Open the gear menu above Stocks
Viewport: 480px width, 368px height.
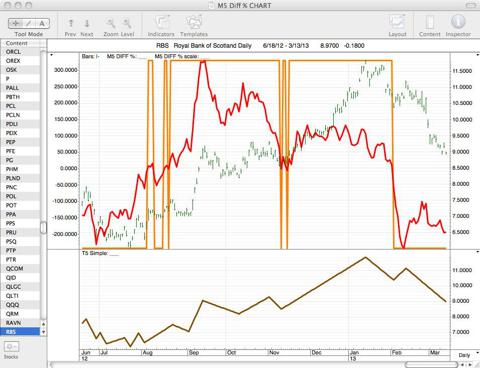pyautogui.click(x=11, y=347)
